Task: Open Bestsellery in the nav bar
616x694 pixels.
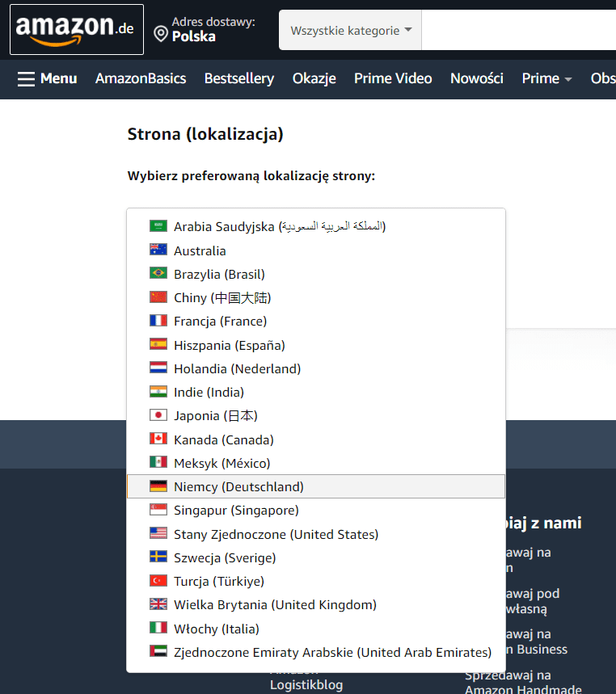Action: [x=239, y=79]
